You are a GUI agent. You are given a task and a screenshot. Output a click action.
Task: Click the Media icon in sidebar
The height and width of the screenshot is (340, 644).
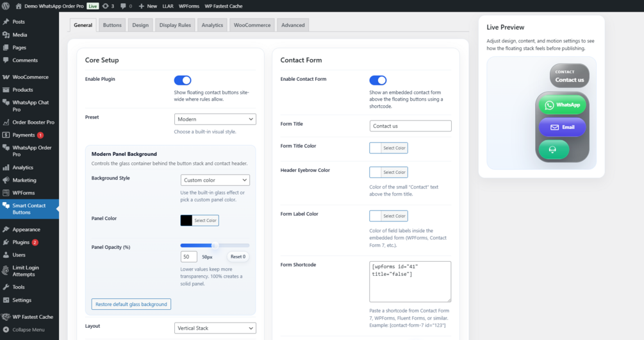click(x=6, y=35)
